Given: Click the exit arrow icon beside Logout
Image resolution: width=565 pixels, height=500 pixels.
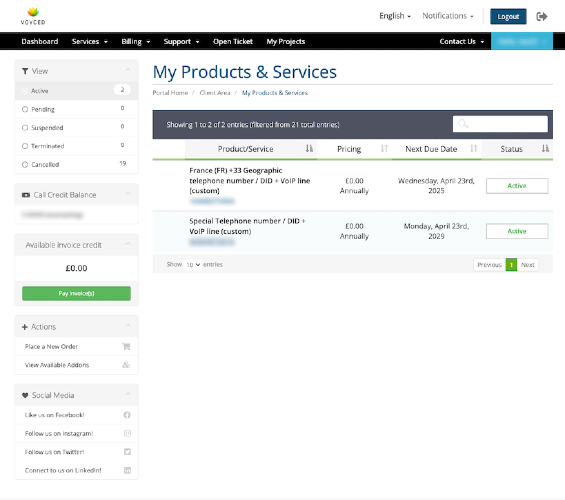Looking at the screenshot, I should point(542,17).
